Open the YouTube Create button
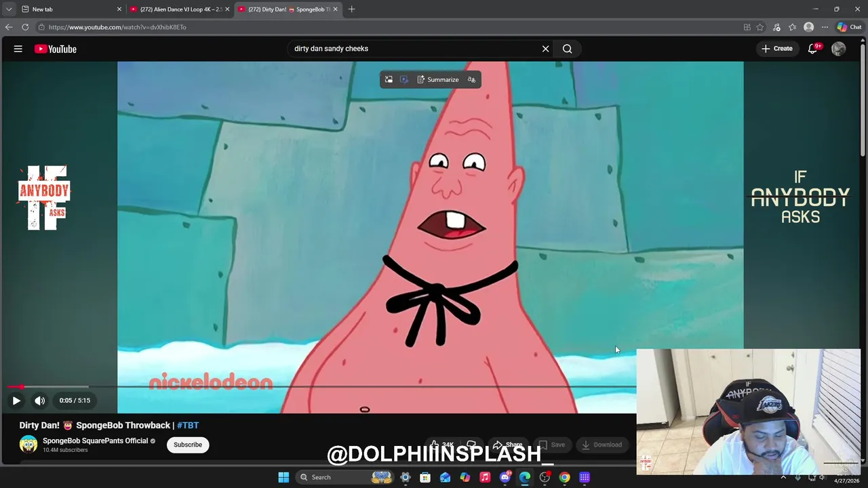The width and height of the screenshot is (868, 488). [x=777, y=49]
